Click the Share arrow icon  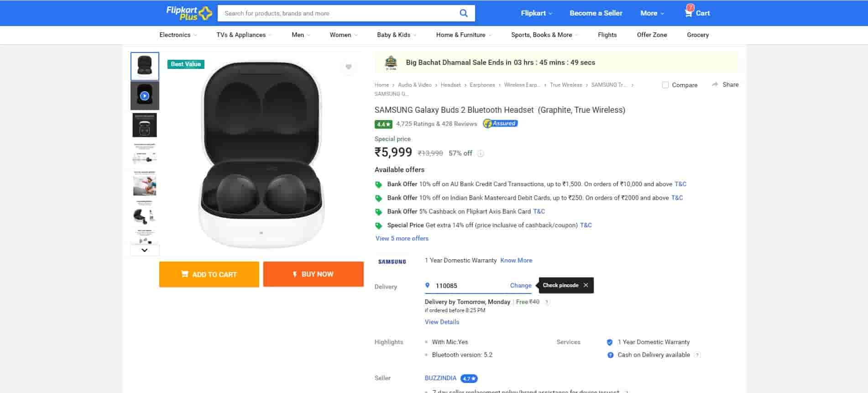[715, 84]
